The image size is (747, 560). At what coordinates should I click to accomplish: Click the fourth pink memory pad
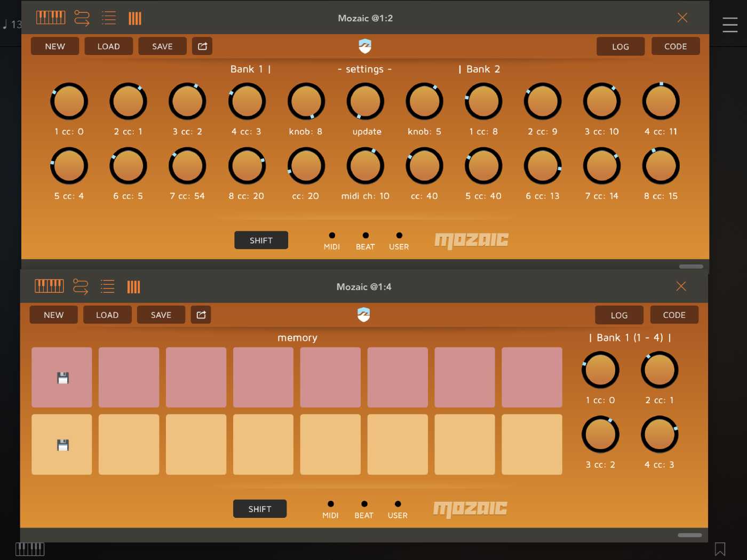[264, 378]
